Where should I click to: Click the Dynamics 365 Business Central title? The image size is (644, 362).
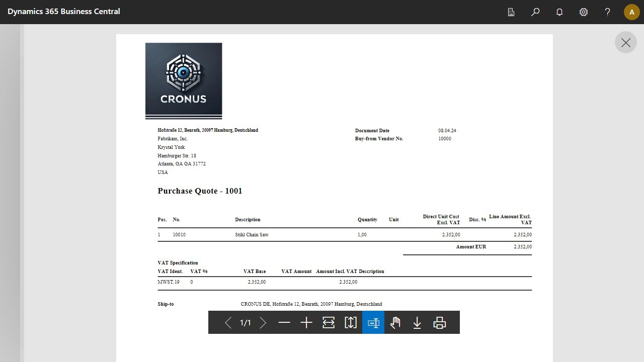(63, 12)
